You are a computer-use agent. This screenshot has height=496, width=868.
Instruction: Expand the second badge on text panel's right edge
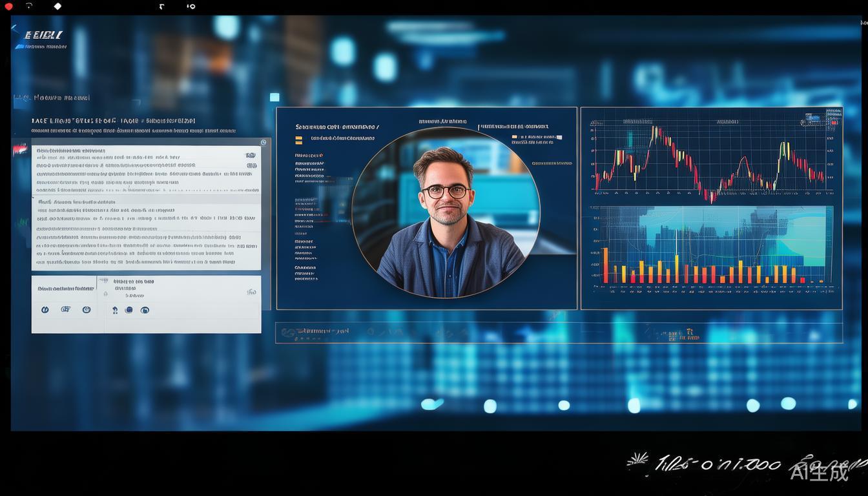pos(251,166)
